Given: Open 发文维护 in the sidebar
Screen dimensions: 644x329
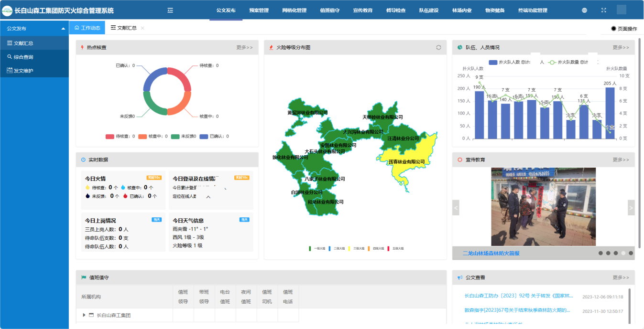Looking at the screenshot, I should 34,71.
